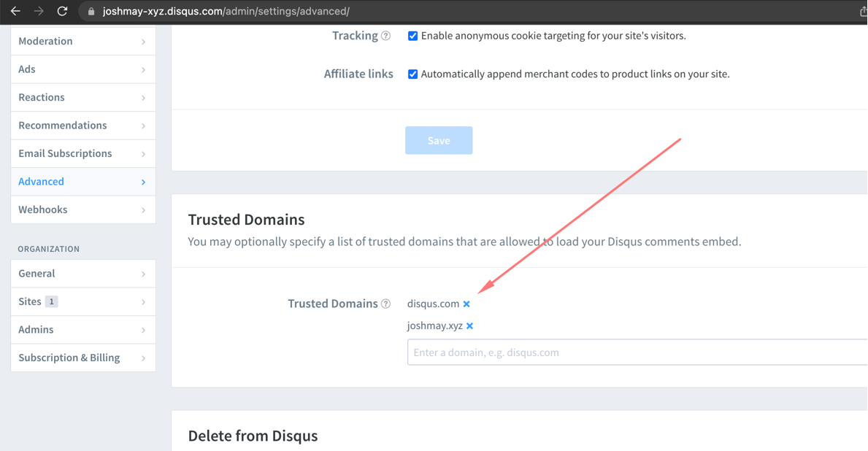The image size is (868, 451).
Task: Reload the page with the refresh icon
Action: 63,11
